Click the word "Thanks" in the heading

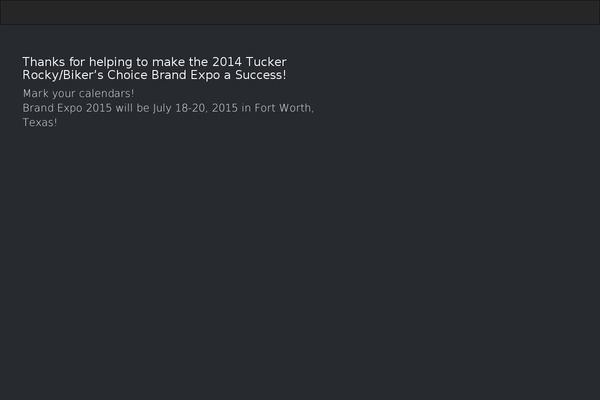click(x=43, y=62)
